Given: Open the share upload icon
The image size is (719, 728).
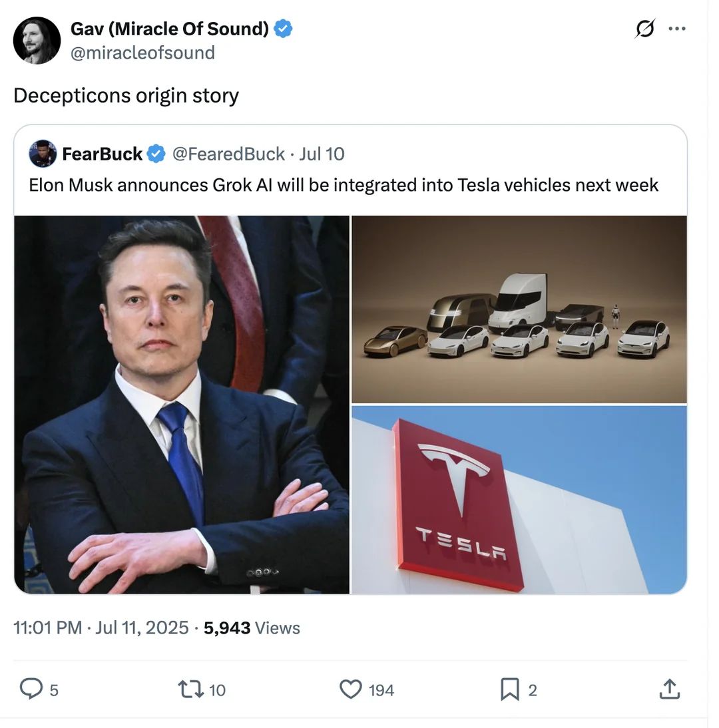Looking at the screenshot, I should [x=669, y=689].
